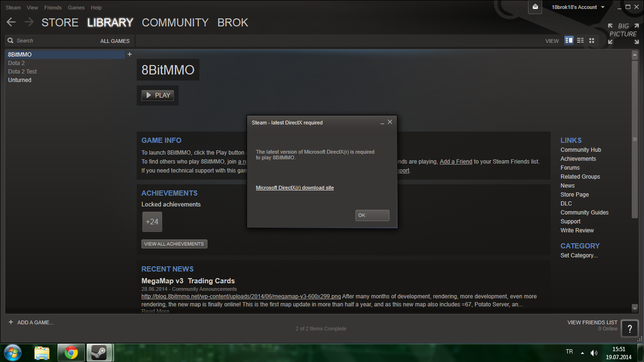Open the question mark help icon
This screenshot has height=362, width=644.
pos(629,329)
